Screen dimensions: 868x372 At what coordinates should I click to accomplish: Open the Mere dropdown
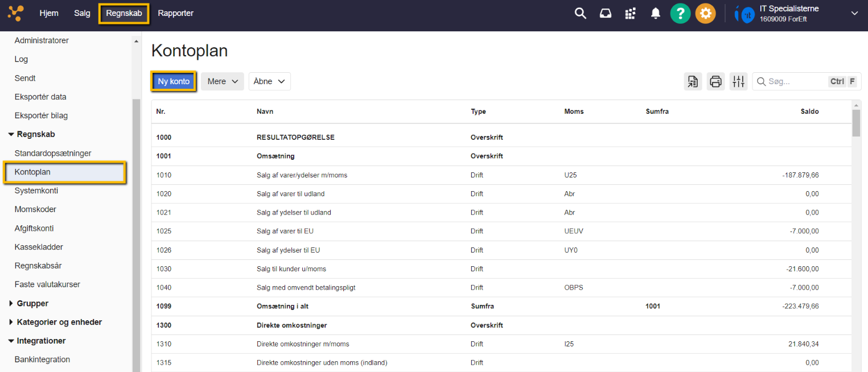(x=222, y=81)
